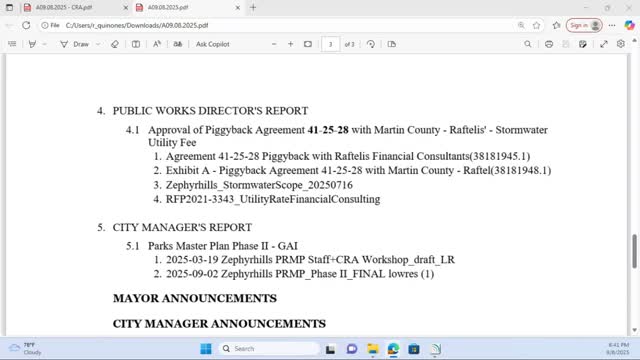
Task: Expand the highlight color dropdown
Action: pos(44,44)
